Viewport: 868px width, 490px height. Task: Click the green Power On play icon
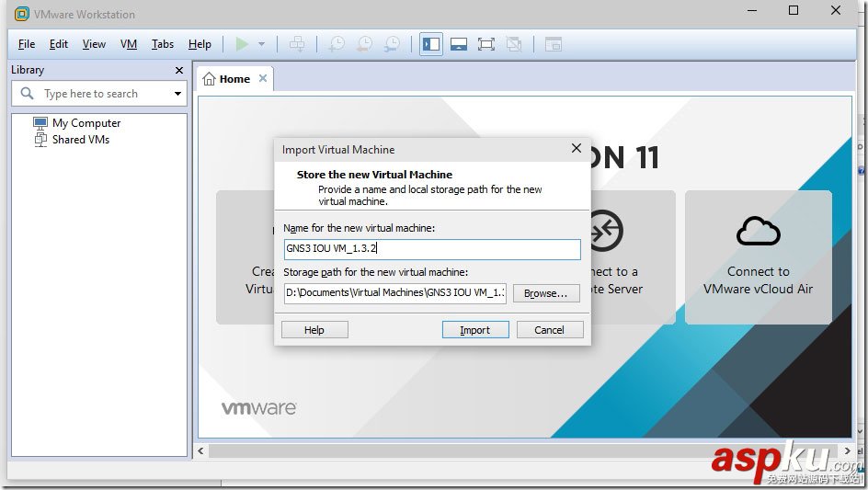coord(242,44)
